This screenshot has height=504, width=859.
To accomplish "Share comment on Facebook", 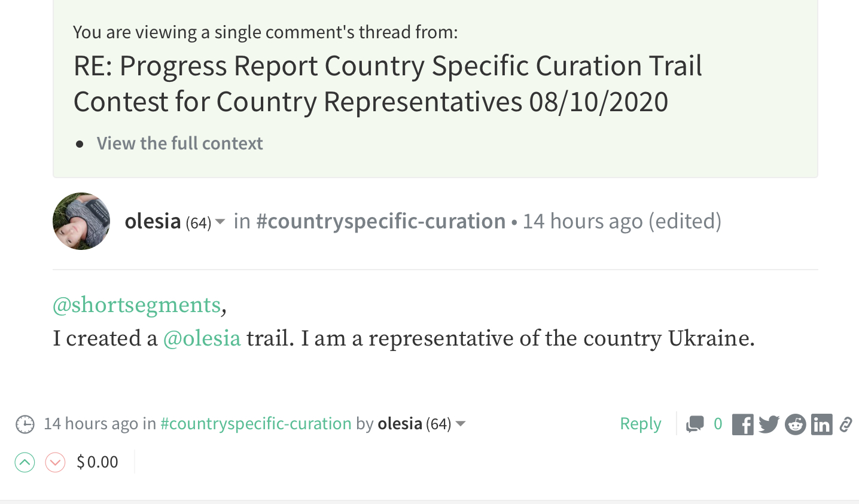I will coord(742,424).
